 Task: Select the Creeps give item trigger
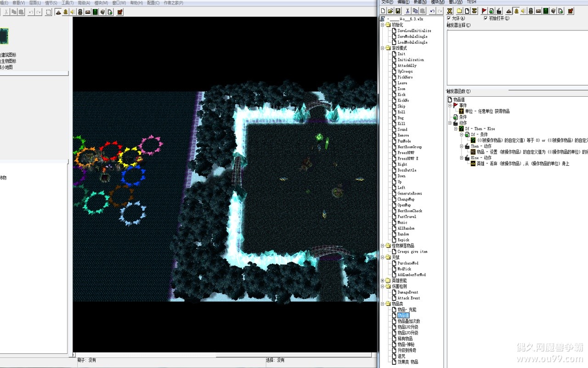[413, 252]
